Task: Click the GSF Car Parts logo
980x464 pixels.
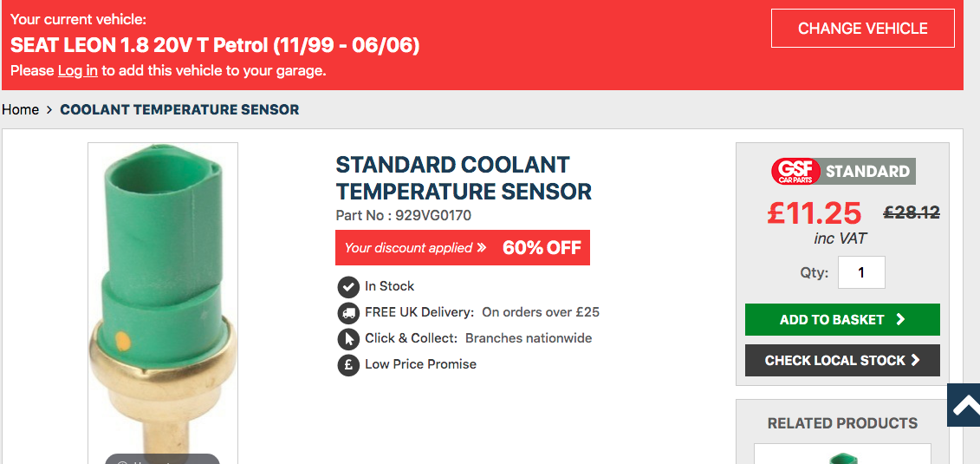Action: (795, 171)
